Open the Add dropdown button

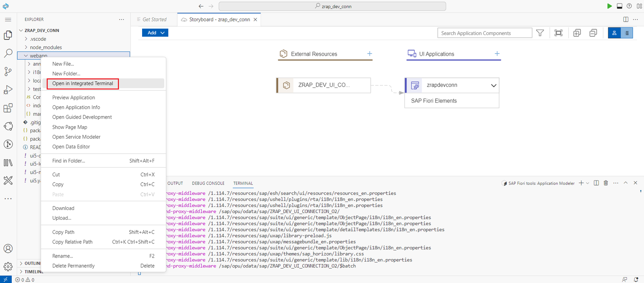click(155, 33)
